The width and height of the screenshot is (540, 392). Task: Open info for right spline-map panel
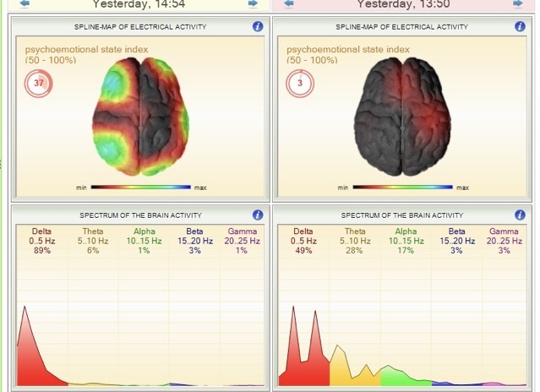click(520, 26)
